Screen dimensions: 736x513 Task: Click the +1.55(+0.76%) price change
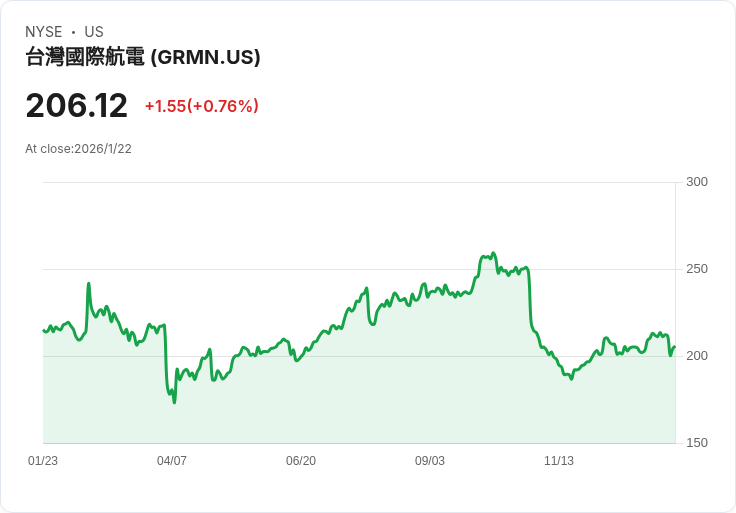tap(202, 106)
